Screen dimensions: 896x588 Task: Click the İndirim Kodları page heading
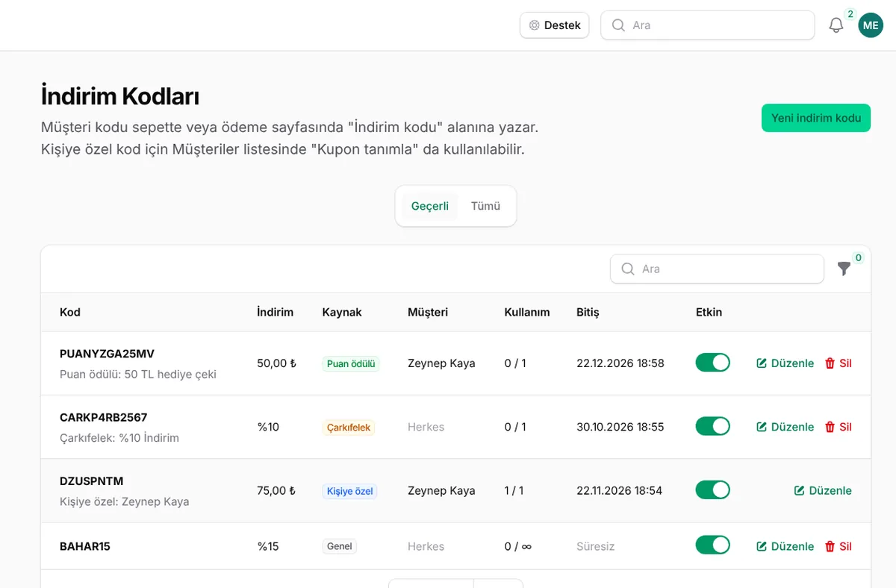120,96
